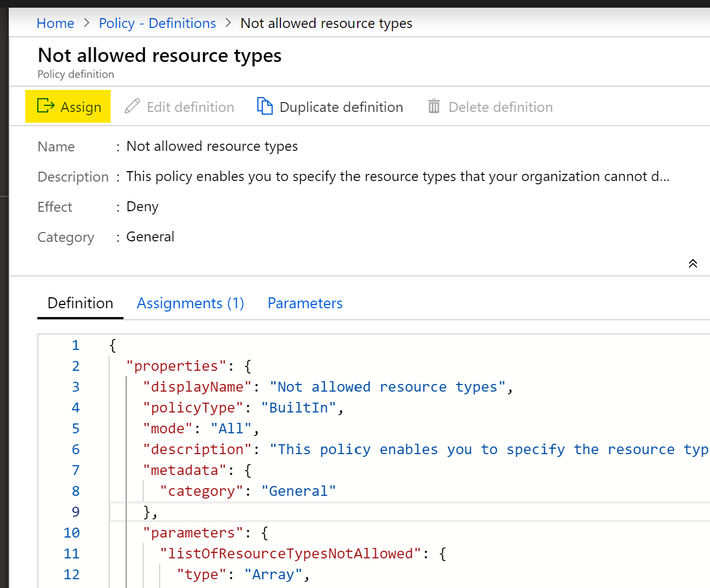Viewport: 710px width, 588px height.
Task: Open the Home breadcrumb link
Action: (x=55, y=24)
